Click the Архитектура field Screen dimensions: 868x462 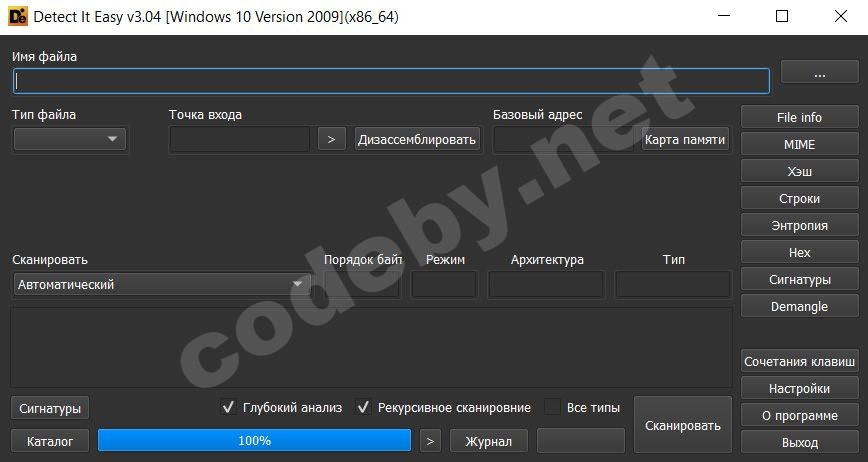546,285
